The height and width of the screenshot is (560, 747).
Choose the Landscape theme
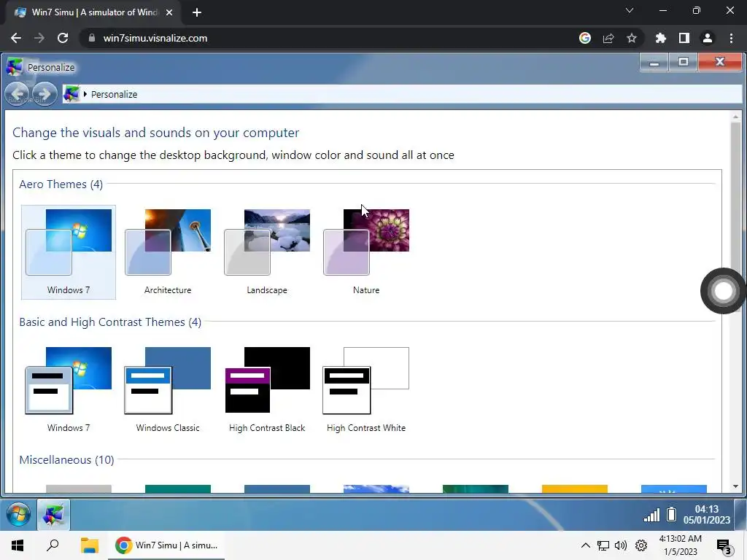pos(267,252)
